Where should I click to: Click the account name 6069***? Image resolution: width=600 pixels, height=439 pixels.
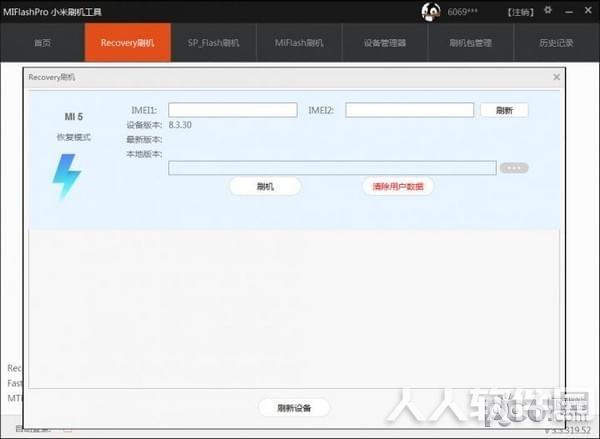click(x=463, y=12)
